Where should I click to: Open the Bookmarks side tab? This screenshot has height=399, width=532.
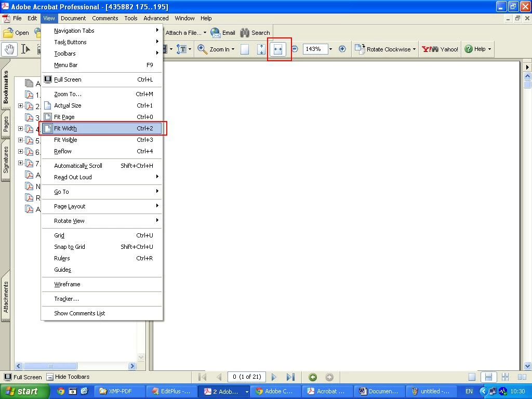coord(5,86)
